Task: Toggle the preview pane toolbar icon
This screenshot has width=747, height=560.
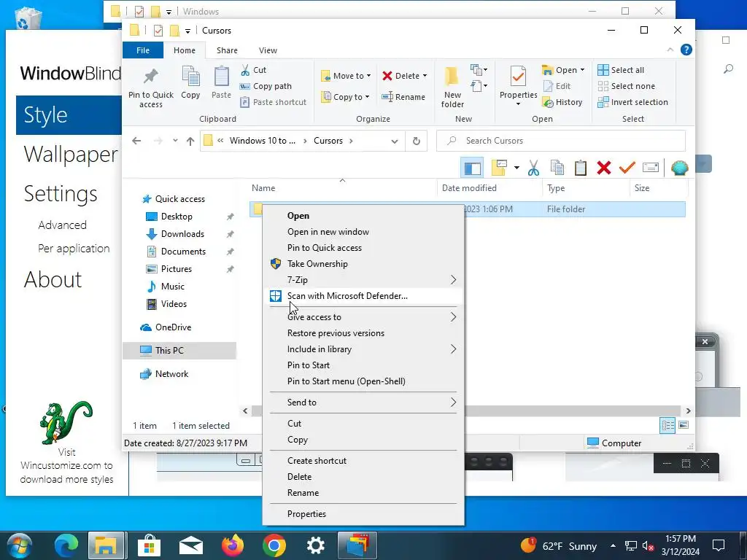Action: [x=472, y=168]
